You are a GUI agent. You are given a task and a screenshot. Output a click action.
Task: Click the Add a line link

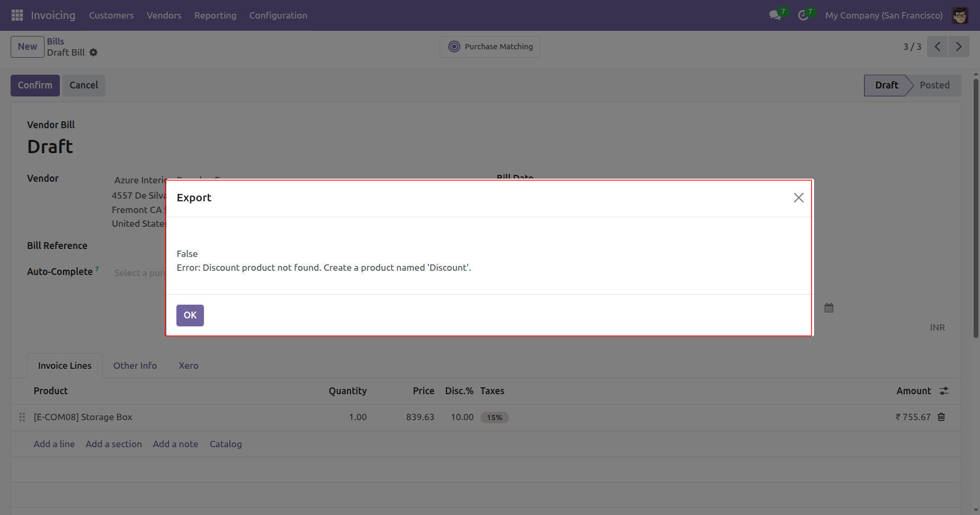[x=54, y=444]
